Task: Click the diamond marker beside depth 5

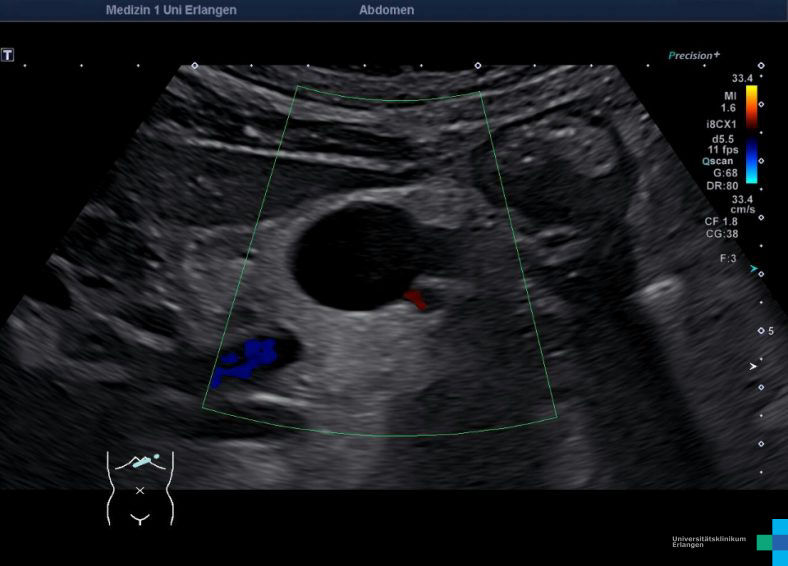Action: tap(760, 331)
